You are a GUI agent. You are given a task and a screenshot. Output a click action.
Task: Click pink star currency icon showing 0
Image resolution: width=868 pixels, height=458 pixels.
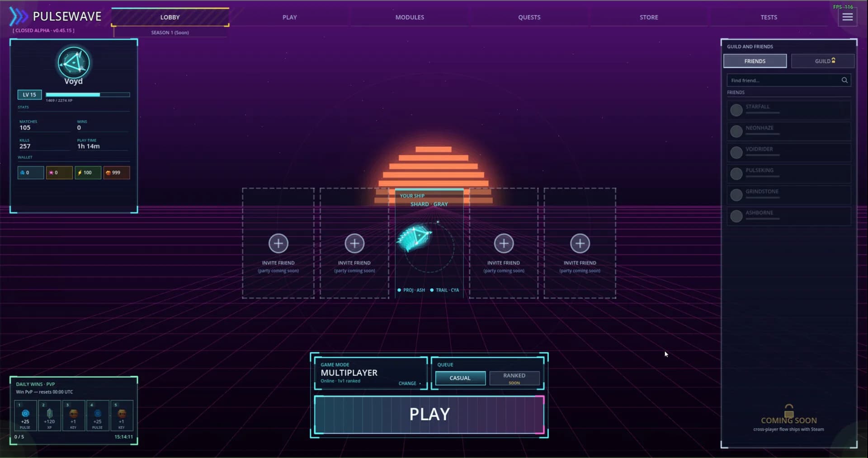coord(51,173)
